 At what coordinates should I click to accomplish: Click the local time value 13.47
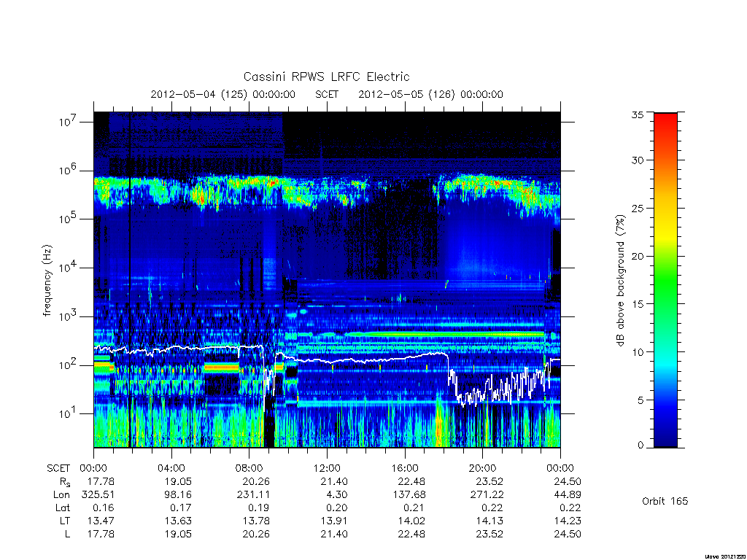(x=101, y=521)
